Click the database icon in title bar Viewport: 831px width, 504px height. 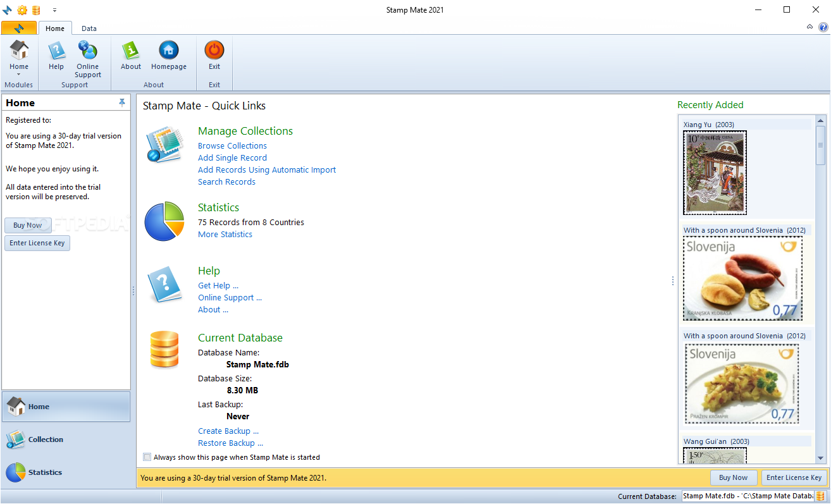tap(37, 10)
